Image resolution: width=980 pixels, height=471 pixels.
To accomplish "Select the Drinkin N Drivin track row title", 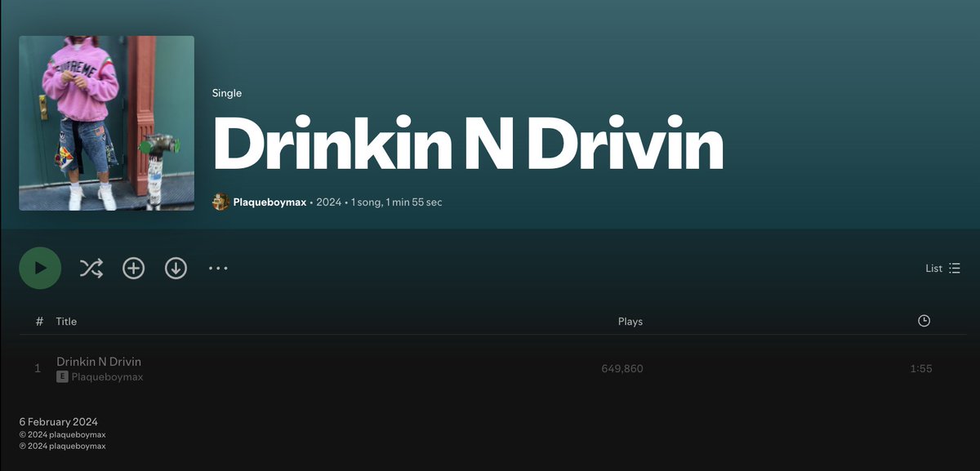I will click(x=99, y=362).
